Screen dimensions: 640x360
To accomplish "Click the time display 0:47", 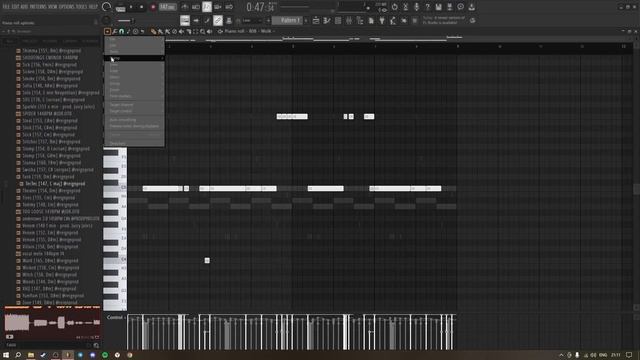I will click(x=260, y=7).
